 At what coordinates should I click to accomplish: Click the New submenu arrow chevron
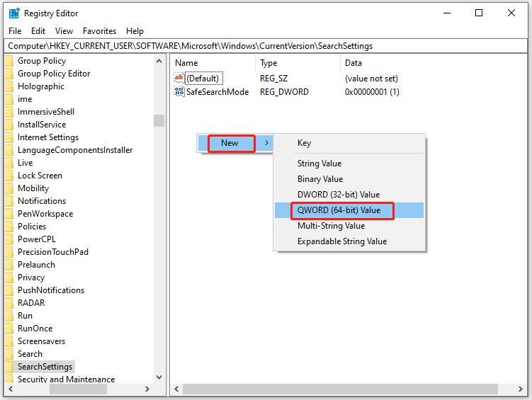click(266, 143)
